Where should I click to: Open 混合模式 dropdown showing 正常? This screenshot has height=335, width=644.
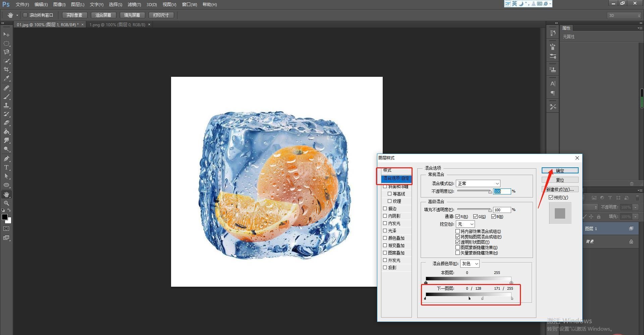click(x=478, y=183)
